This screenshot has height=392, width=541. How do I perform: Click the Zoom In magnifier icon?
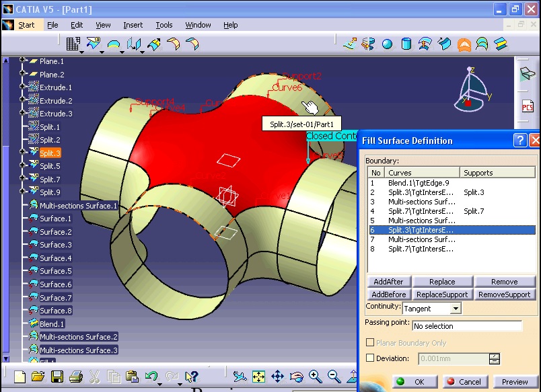click(315, 376)
